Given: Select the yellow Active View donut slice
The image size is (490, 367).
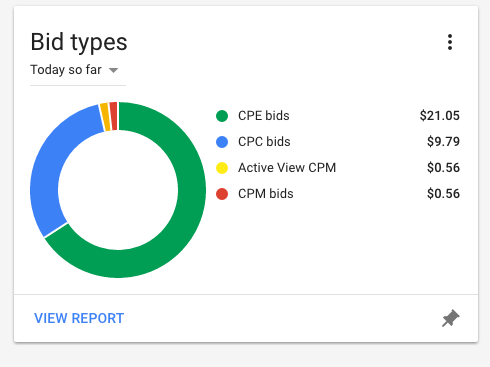Looking at the screenshot, I should [105, 117].
